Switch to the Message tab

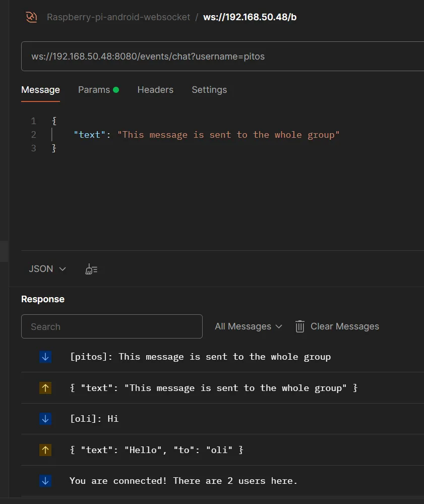click(x=40, y=90)
